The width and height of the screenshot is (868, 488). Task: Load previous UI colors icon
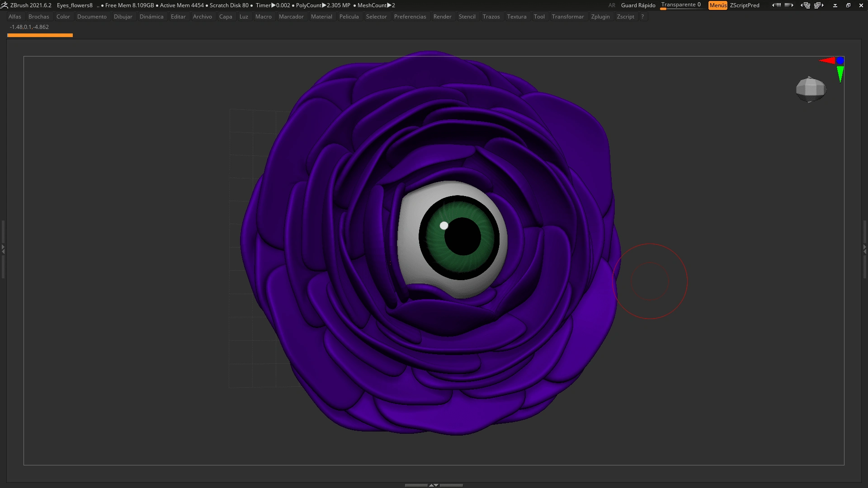point(776,5)
